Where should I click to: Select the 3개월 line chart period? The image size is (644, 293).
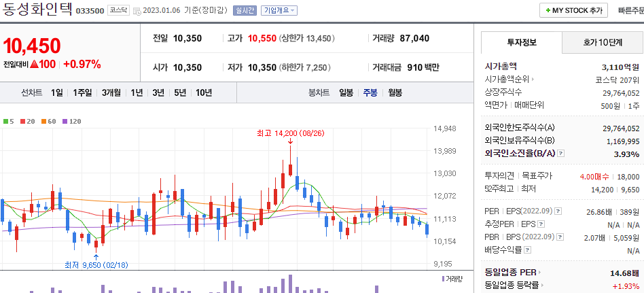pyautogui.click(x=111, y=92)
